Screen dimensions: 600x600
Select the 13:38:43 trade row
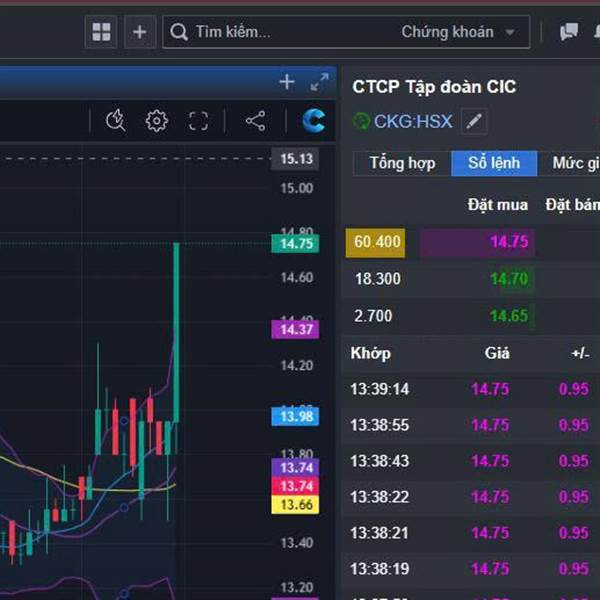click(471, 461)
